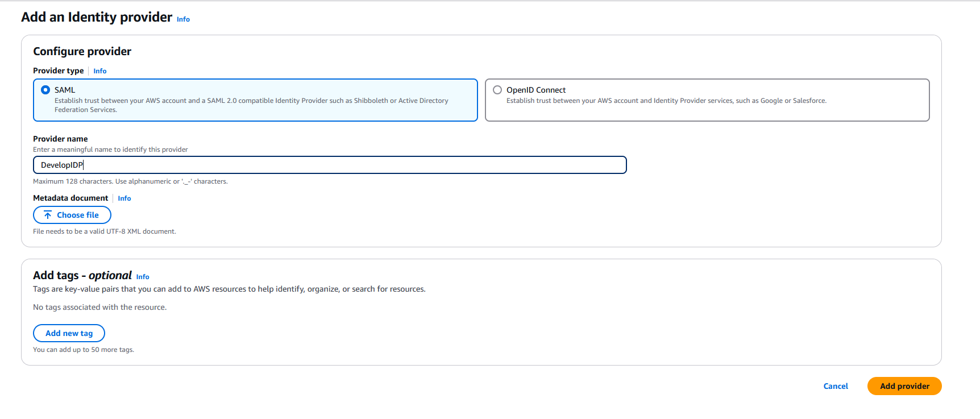Click the upload arrow icon on Choose file
This screenshot has height=419, width=980.
tap(48, 215)
